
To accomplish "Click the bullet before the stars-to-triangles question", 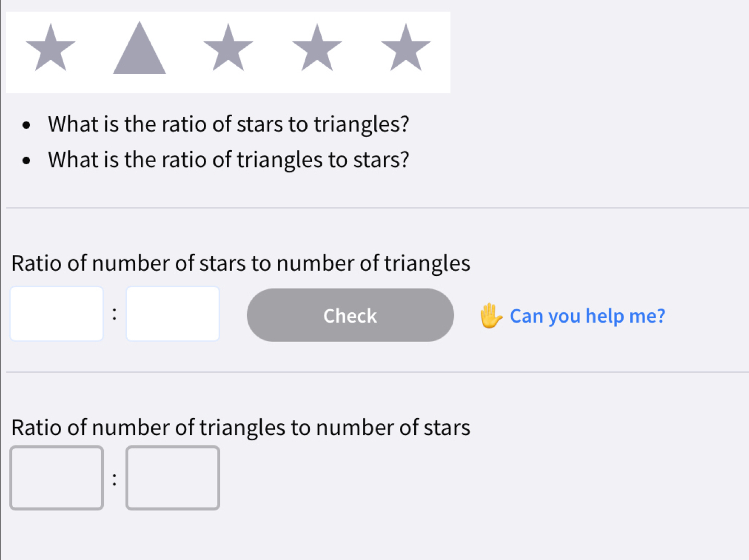I will pyautogui.click(x=27, y=126).
